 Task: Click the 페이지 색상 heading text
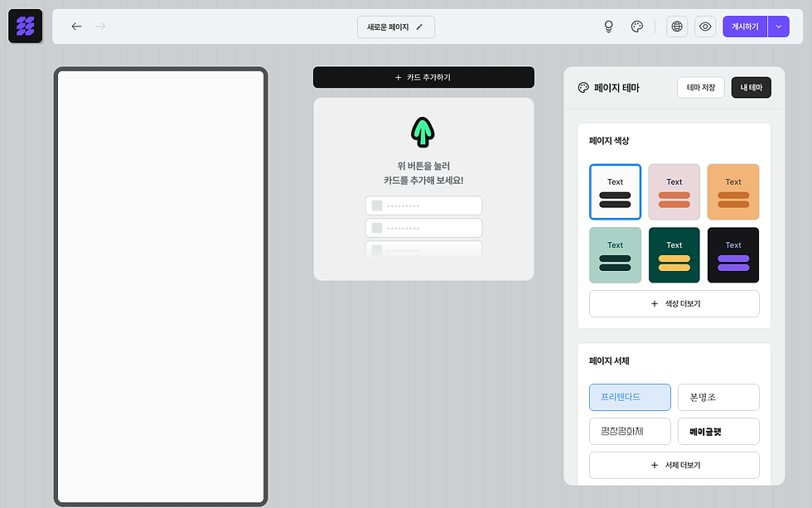click(609, 141)
